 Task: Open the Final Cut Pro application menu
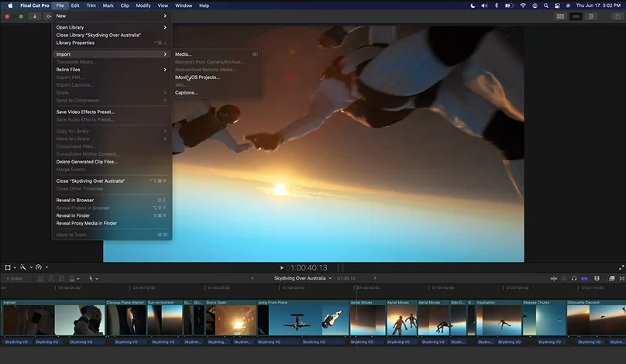(35, 5)
